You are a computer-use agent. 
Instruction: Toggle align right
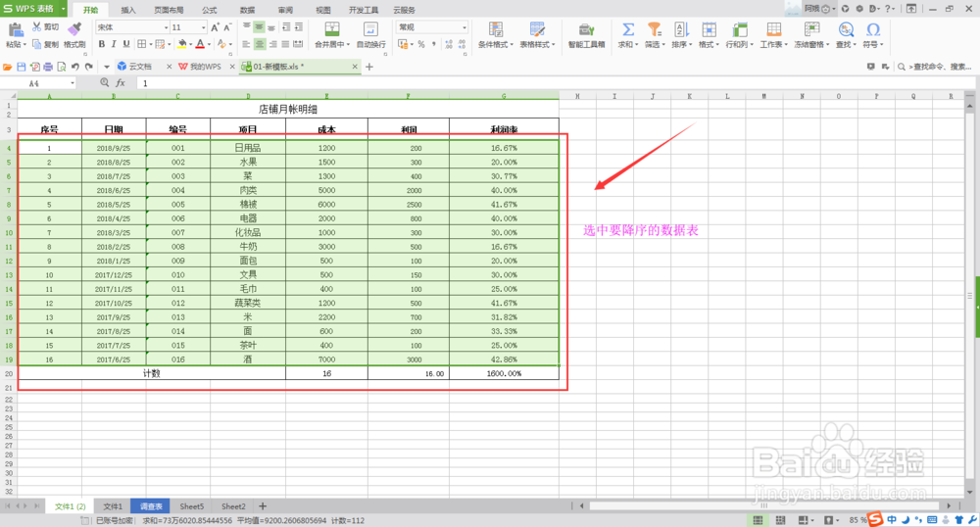coord(272,44)
